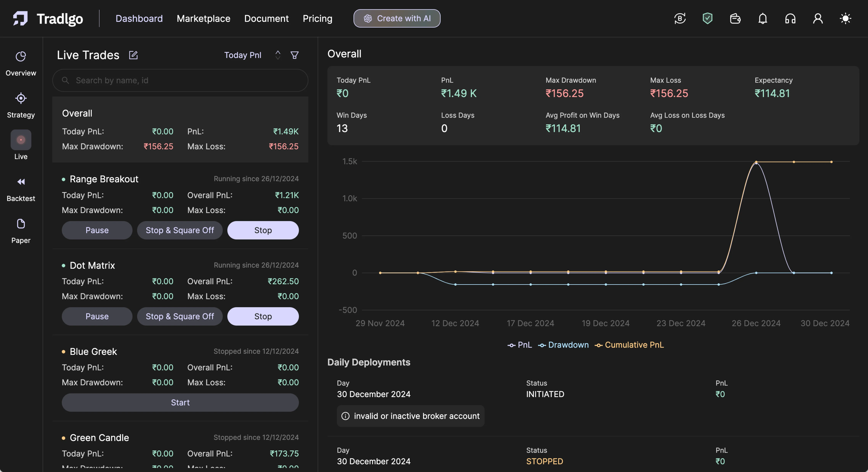Screen dimensions: 868x472
Task: Toggle light theme with the sun icon
Action: (x=845, y=19)
